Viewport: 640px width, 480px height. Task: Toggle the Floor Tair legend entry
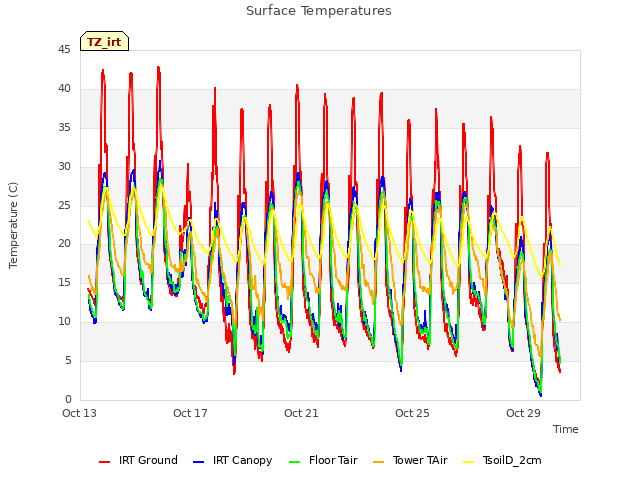click(x=323, y=460)
